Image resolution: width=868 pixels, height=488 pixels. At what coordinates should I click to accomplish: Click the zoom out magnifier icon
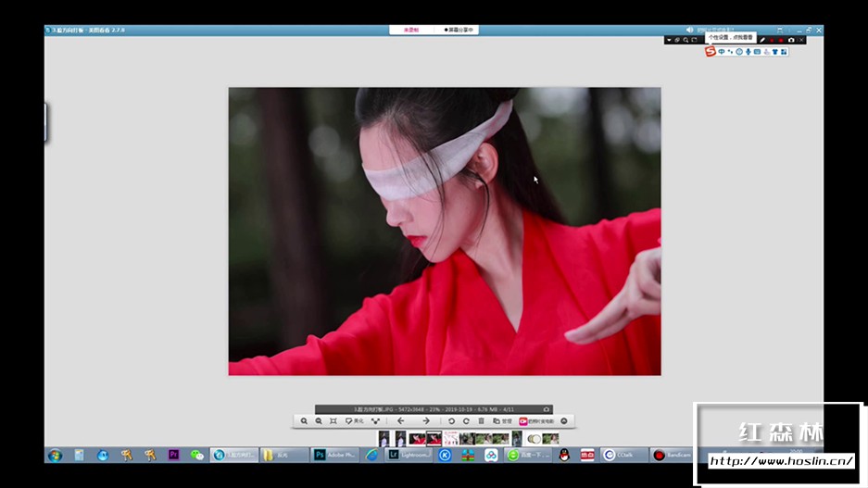pyautogui.click(x=319, y=421)
